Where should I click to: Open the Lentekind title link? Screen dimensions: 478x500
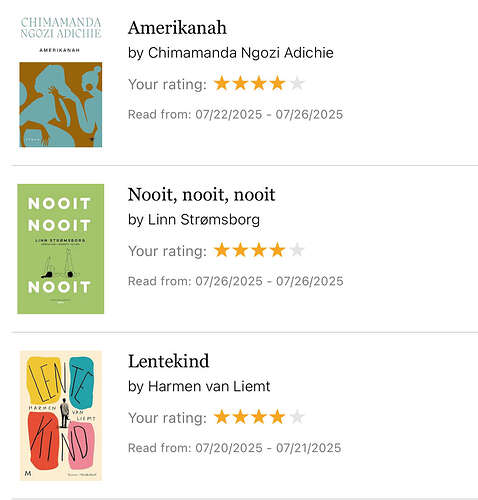click(x=169, y=361)
